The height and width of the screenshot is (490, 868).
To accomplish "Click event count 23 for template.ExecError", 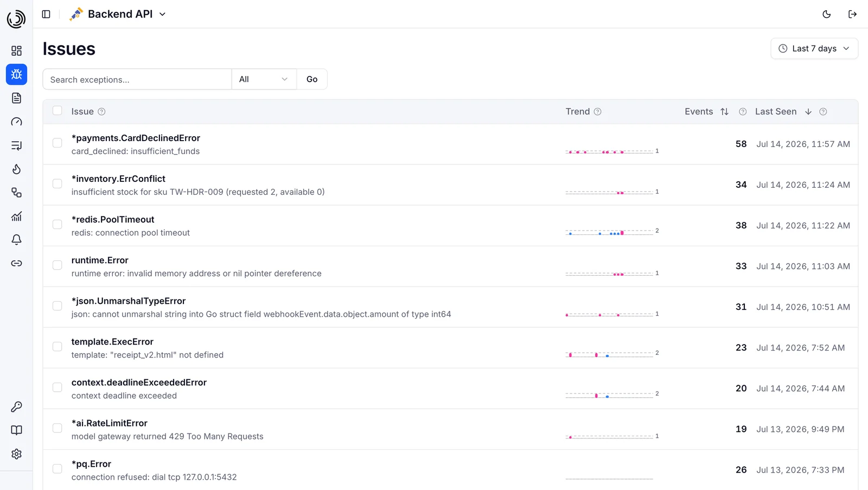I will point(741,347).
